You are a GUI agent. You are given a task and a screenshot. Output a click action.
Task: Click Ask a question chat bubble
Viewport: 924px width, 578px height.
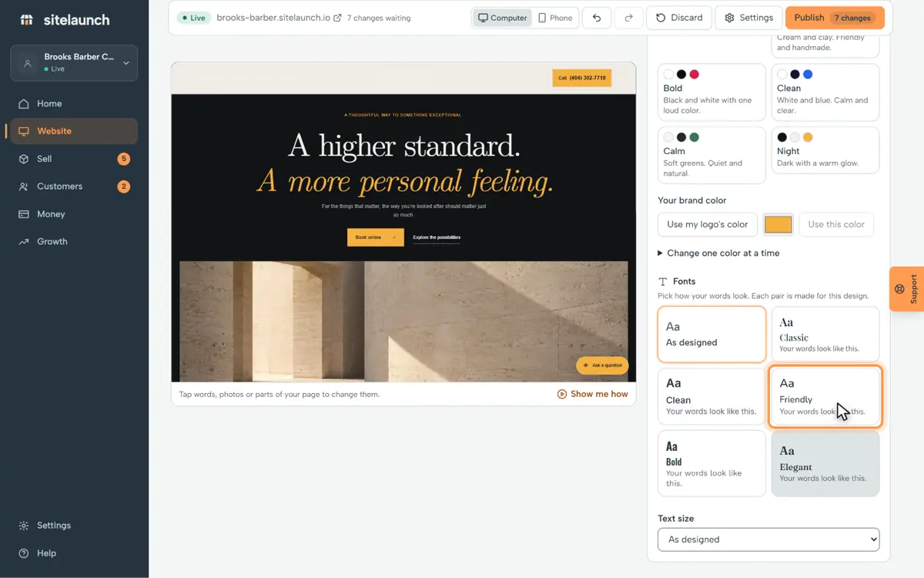pos(602,365)
